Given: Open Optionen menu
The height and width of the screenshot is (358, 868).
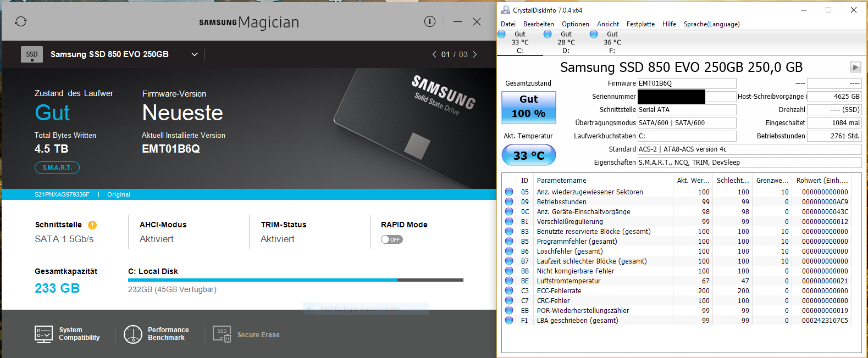Looking at the screenshot, I should 576,24.
